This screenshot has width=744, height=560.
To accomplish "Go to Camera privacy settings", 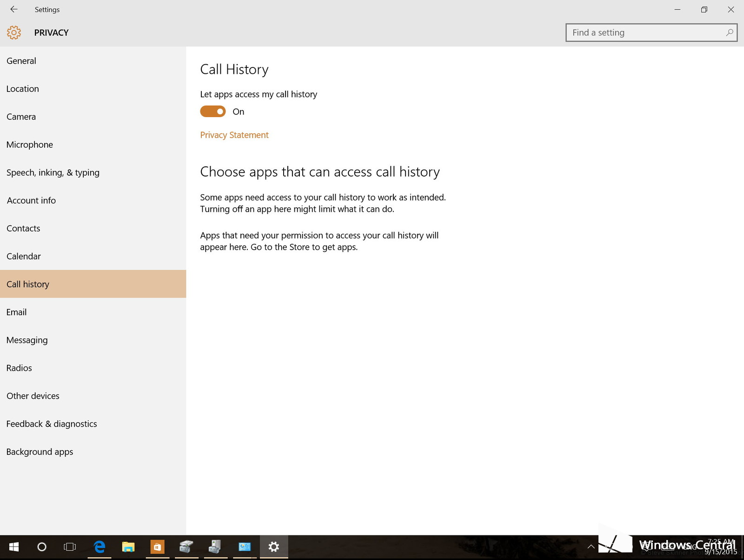I will (93, 117).
